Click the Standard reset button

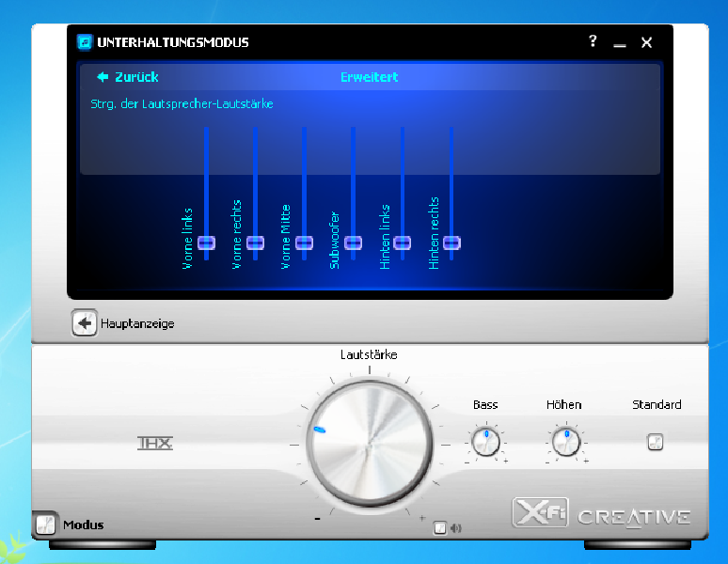coord(656,442)
